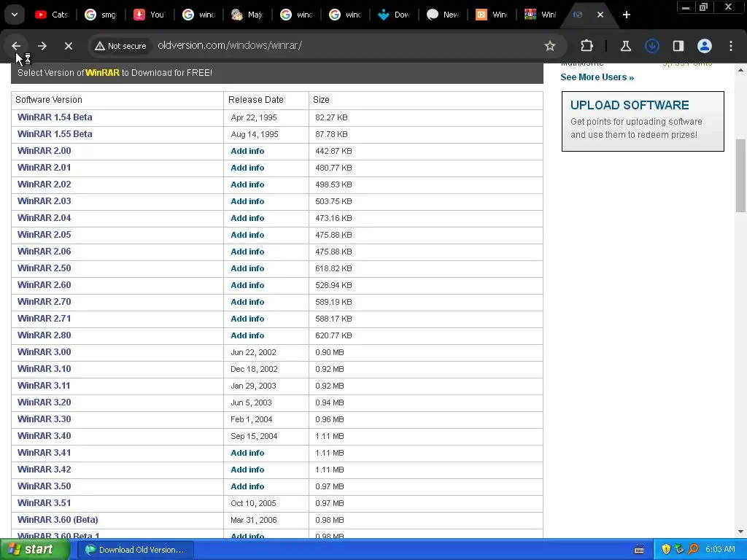Click Add info for WinRAR 2.05

point(247,235)
